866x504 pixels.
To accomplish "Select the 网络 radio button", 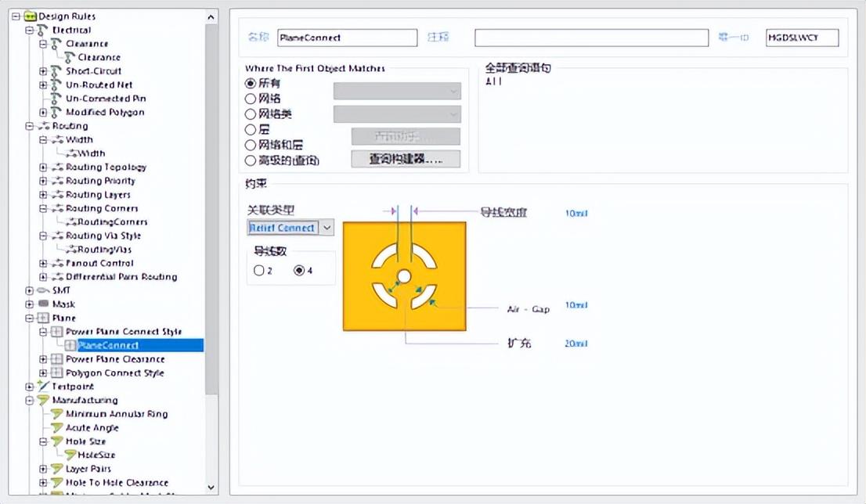I will tap(251, 99).
